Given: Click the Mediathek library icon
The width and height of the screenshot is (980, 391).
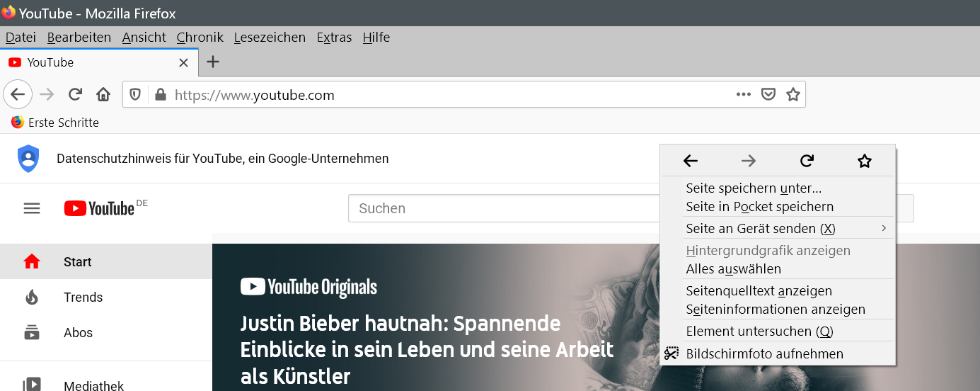Looking at the screenshot, I should pos(32,385).
